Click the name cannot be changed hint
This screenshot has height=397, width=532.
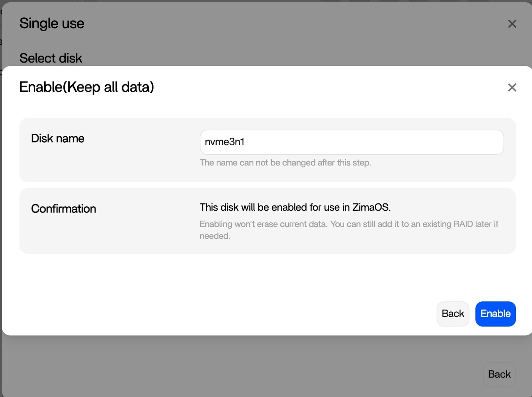[285, 163]
